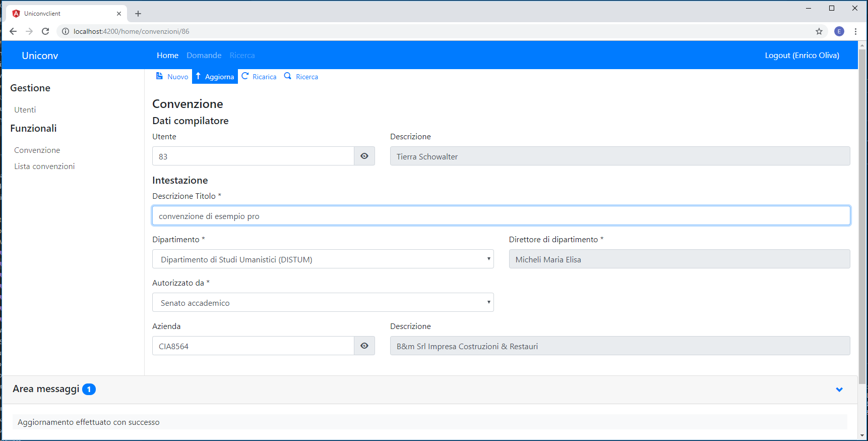The image size is (868, 441).
Task: Click the Nuovo toolbar button
Action: (x=172, y=77)
